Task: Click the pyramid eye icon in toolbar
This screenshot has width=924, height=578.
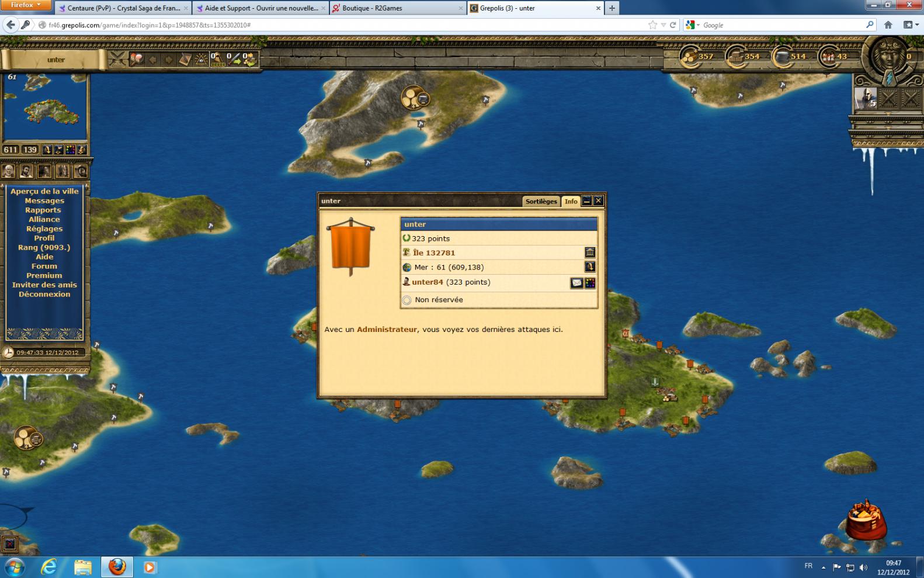Action: 201,59
